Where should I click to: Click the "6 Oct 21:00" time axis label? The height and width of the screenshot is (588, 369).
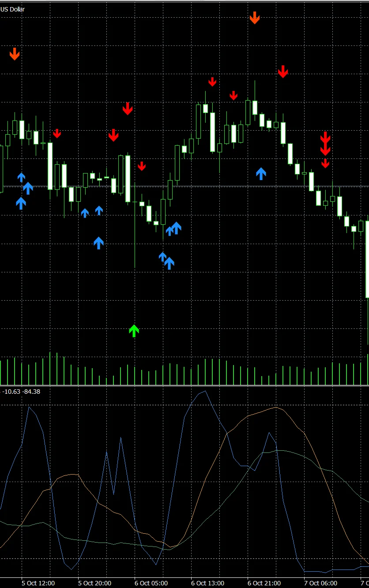pyautogui.click(x=264, y=583)
